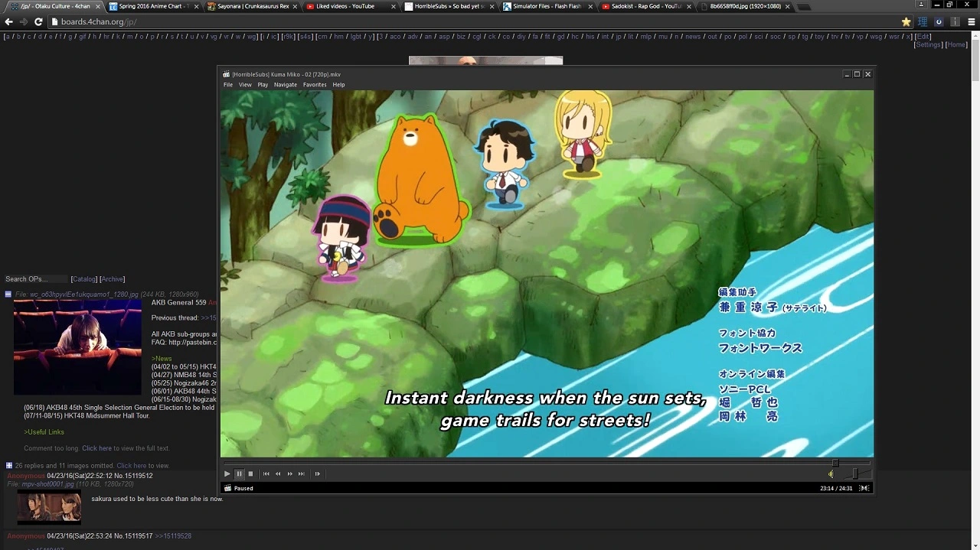This screenshot has height=550, width=980.
Task: Go to the news board link
Action: [x=693, y=37]
